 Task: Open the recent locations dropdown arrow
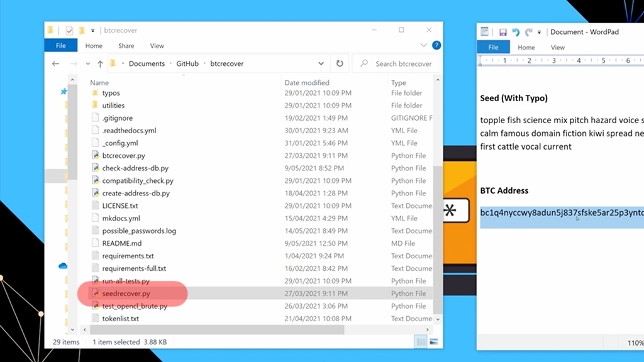coord(87,63)
